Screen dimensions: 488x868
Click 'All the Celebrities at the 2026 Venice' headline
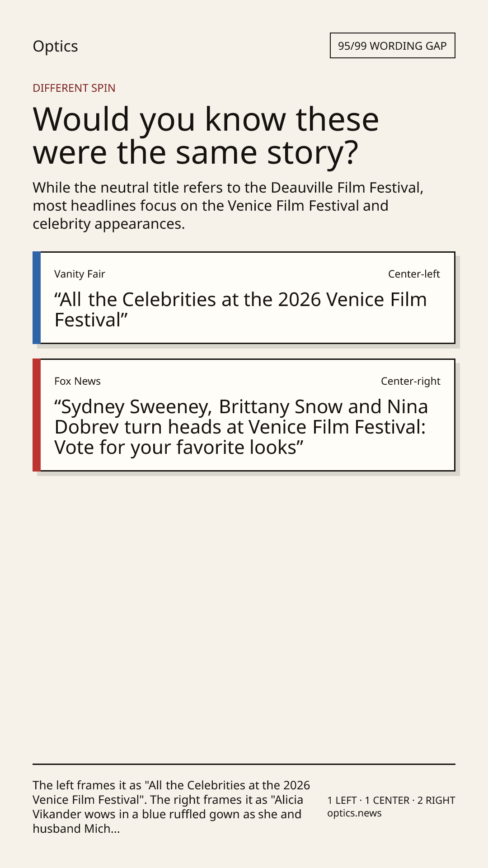coord(240,310)
